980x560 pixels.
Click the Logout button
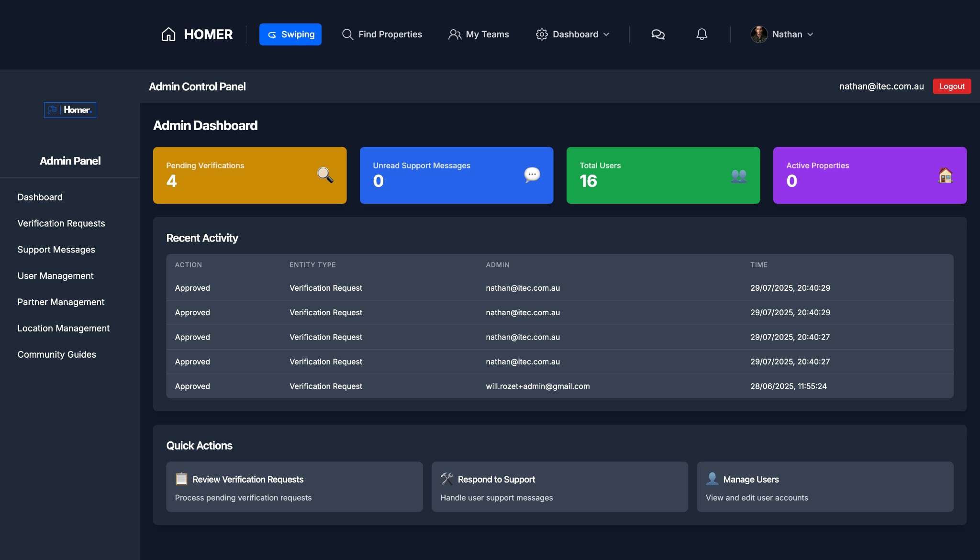click(x=951, y=86)
